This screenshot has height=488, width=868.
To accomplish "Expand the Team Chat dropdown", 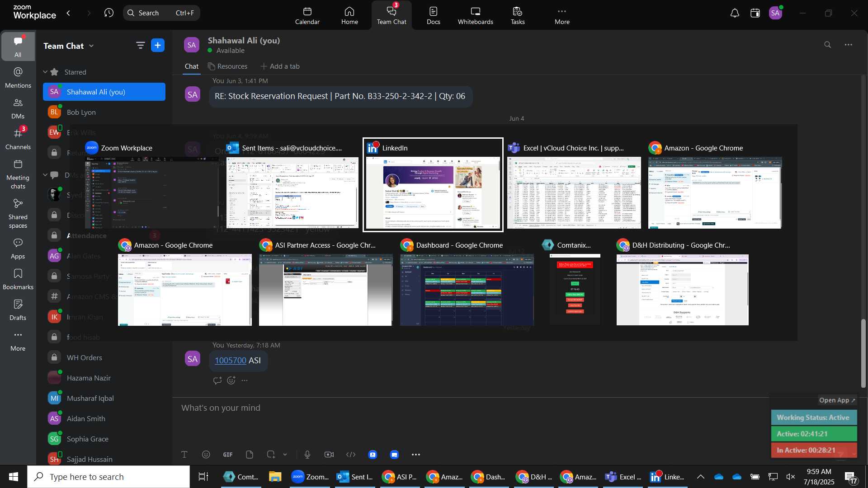I will click(x=92, y=46).
